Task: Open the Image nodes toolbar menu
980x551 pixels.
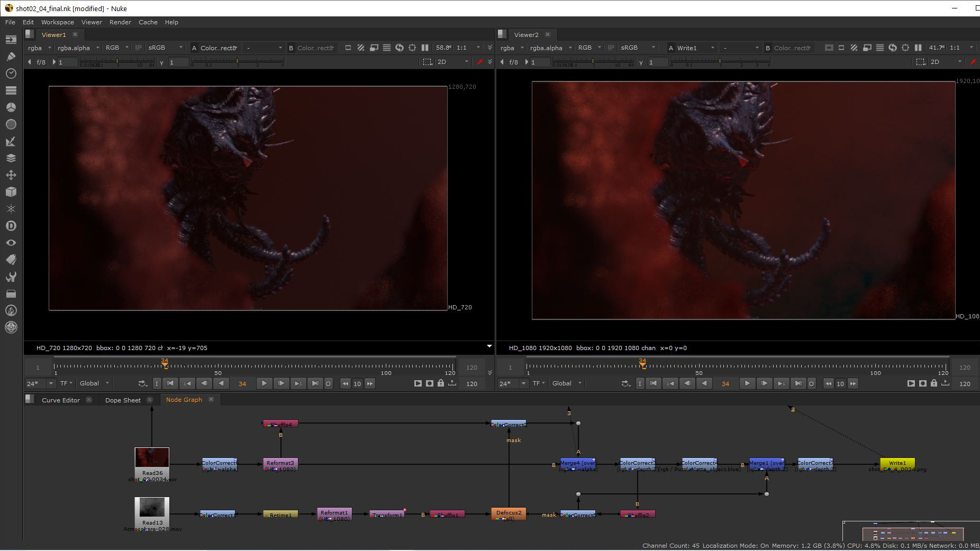Action: (11, 39)
